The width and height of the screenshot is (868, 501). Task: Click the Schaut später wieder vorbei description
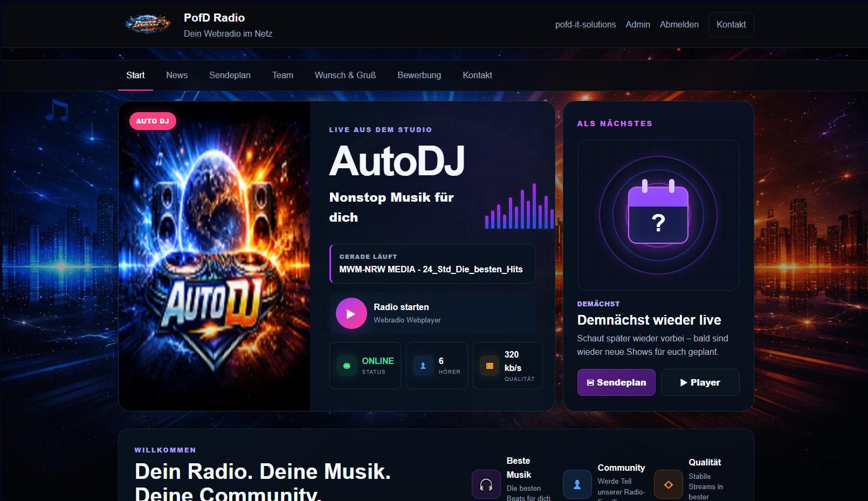point(653,345)
